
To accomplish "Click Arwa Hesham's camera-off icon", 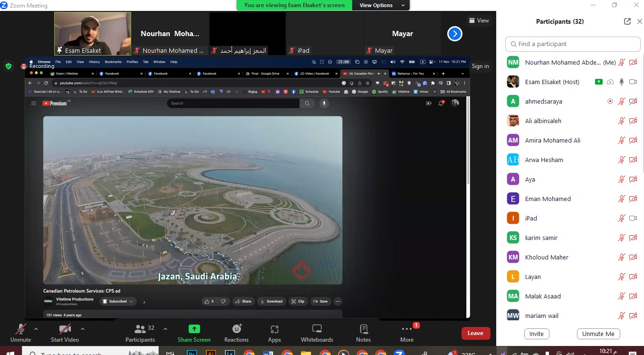I will click(633, 160).
